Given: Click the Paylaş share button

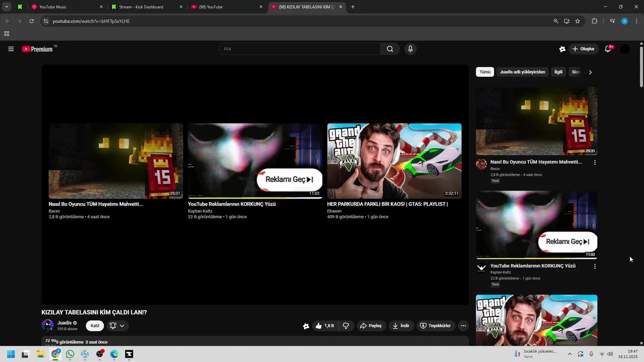Looking at the screenshot, I should click(x=371, y=326).
